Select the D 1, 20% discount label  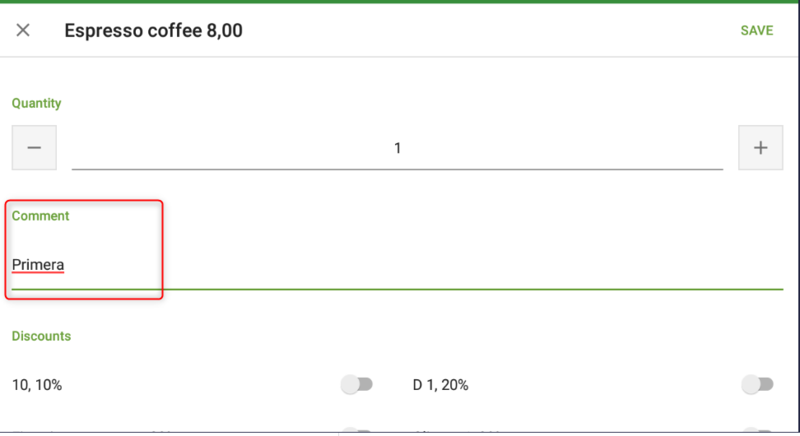coord(440,384)
